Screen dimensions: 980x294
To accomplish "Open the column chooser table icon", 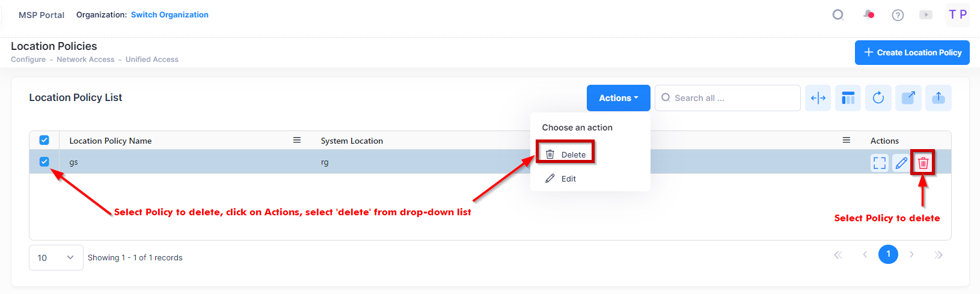I will [x=848, y=98].
